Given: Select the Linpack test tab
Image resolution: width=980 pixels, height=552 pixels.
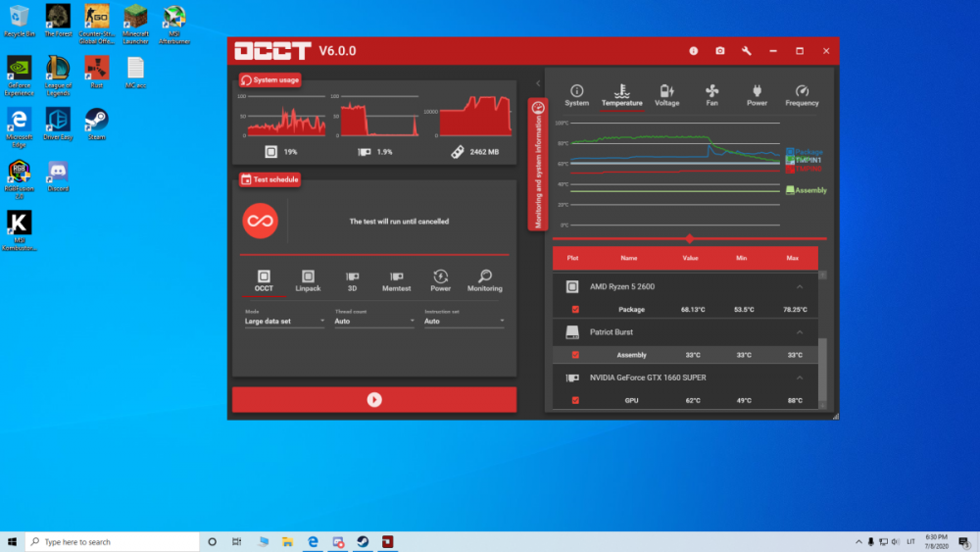Looking at the screenshot, I should coord(308,280).
